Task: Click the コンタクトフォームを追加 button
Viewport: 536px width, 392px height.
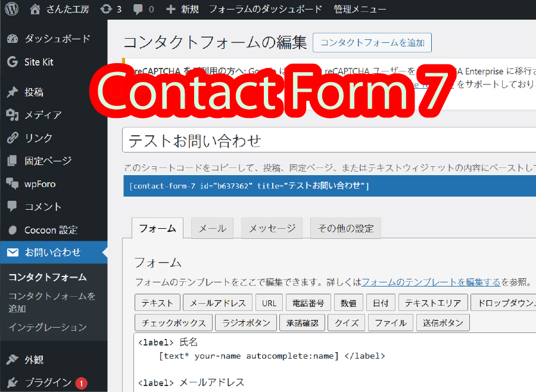Action: coord(372,43)
